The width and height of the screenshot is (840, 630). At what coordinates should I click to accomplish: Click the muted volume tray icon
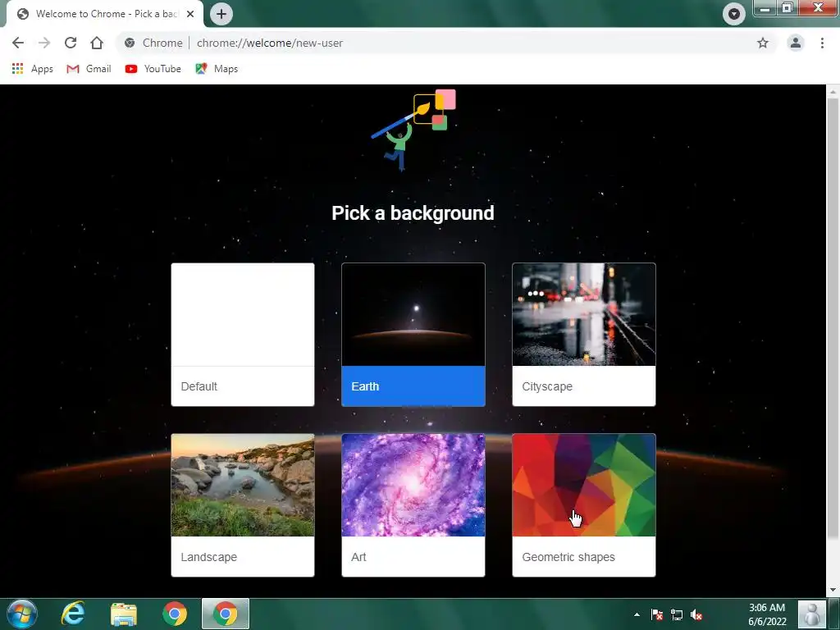[696, 614]
